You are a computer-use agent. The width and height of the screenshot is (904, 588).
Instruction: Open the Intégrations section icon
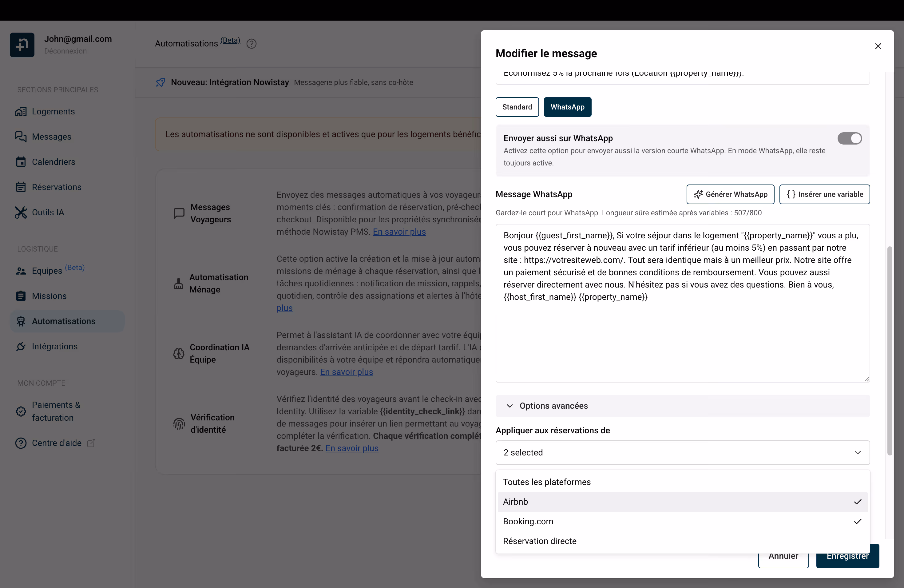point(21,346)
